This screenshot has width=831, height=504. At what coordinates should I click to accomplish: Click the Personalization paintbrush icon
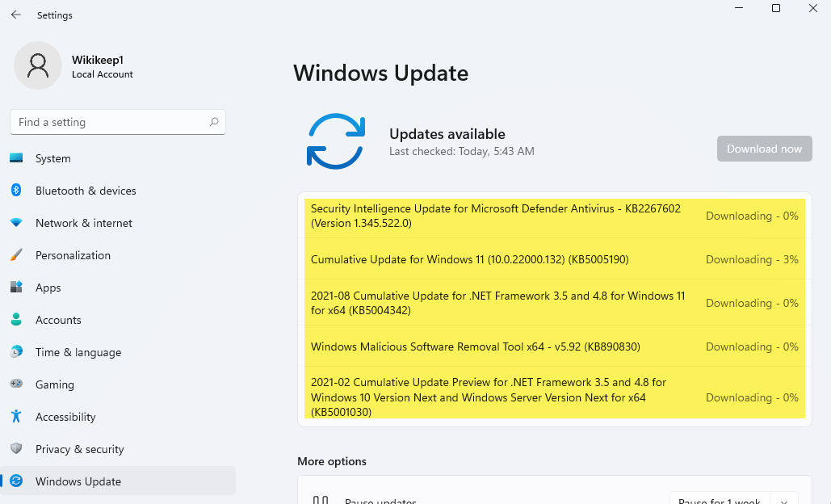(x=16, y=255)
